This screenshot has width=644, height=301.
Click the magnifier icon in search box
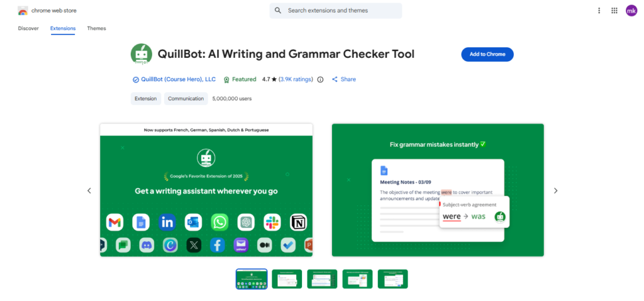pyautogui.click(x=278, y=11)
